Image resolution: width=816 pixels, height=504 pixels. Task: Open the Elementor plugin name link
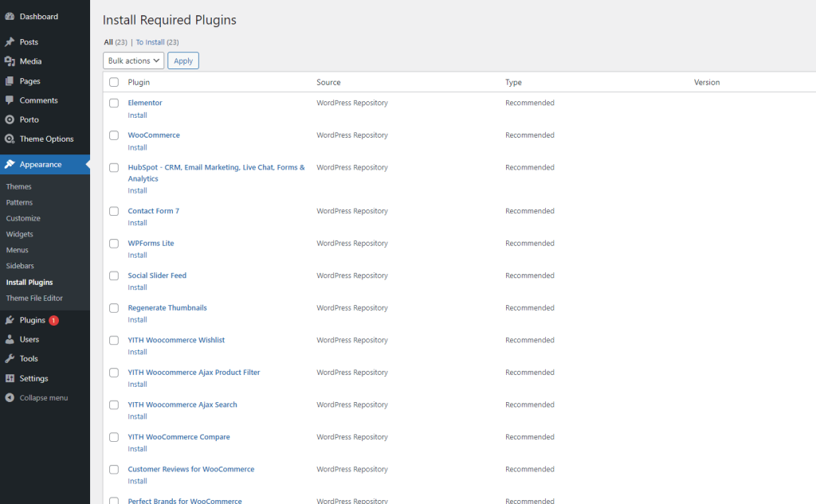(x=145, y=103)
